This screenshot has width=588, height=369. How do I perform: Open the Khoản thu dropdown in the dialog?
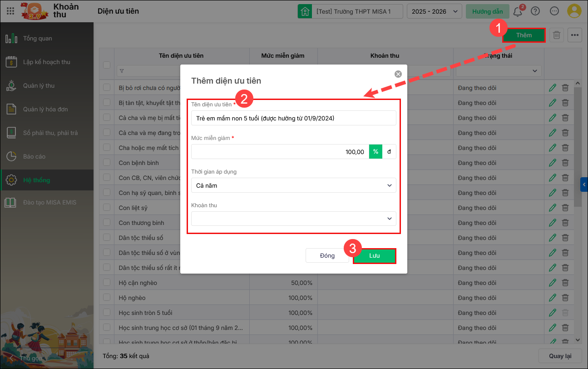(x=294, y=219)
